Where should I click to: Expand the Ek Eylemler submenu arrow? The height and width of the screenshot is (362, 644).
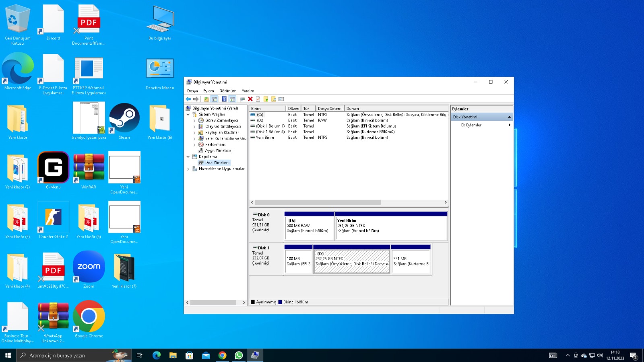(x=509, y=125)
